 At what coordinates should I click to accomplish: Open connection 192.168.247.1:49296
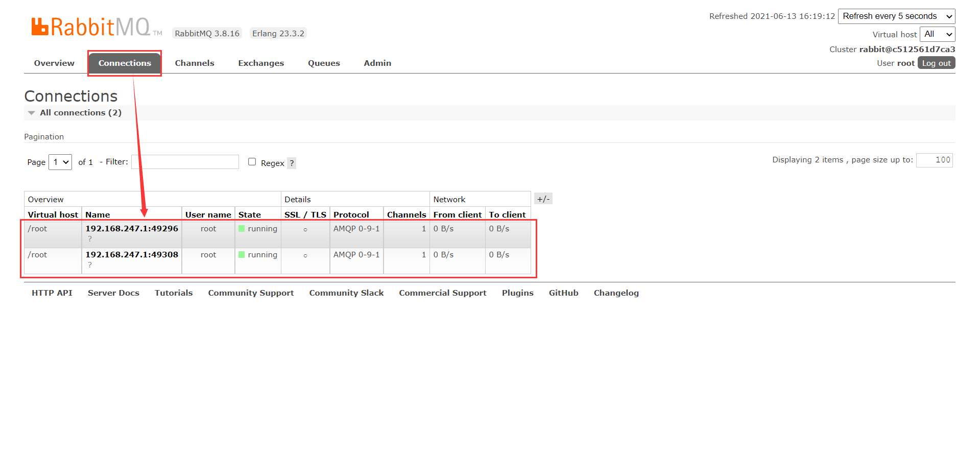(x=132, y=229)
